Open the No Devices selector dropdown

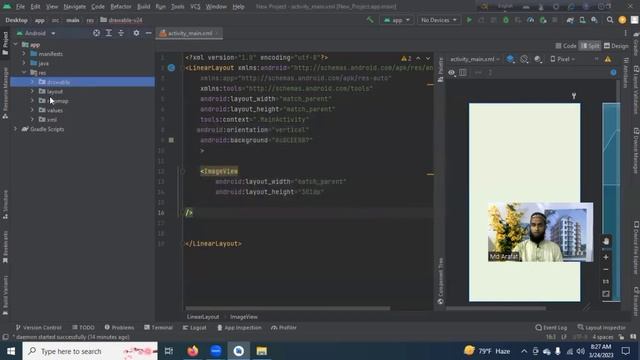[x=439, y=20]
